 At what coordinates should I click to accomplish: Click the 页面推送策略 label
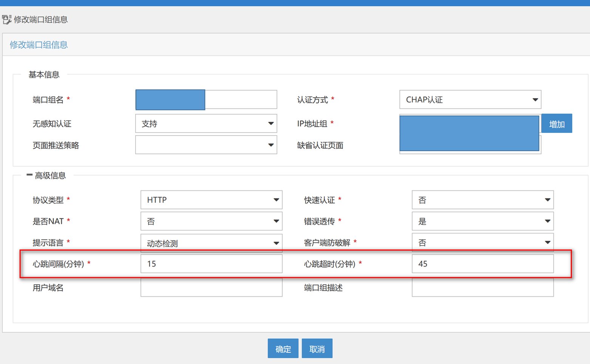56,145
